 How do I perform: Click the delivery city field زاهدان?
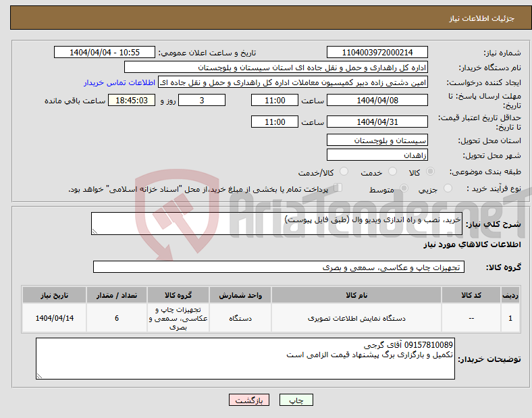coord(377,155)
